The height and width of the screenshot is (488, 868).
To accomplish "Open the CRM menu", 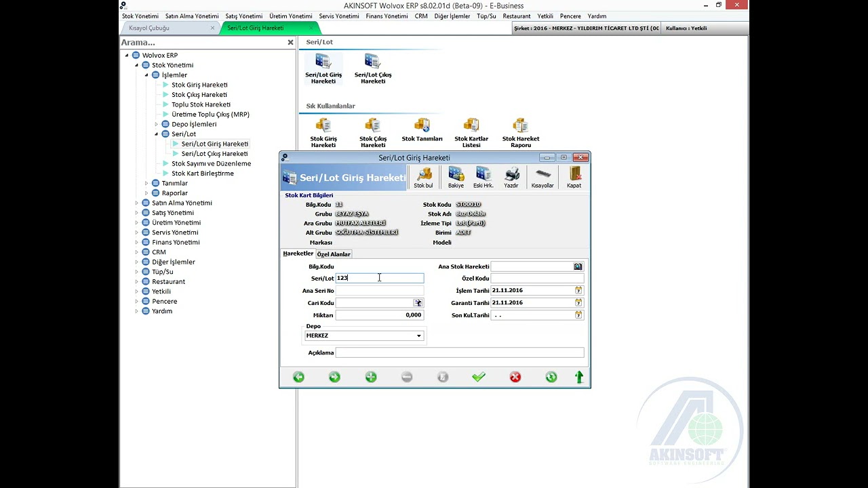I will click(x=421, y=16).
